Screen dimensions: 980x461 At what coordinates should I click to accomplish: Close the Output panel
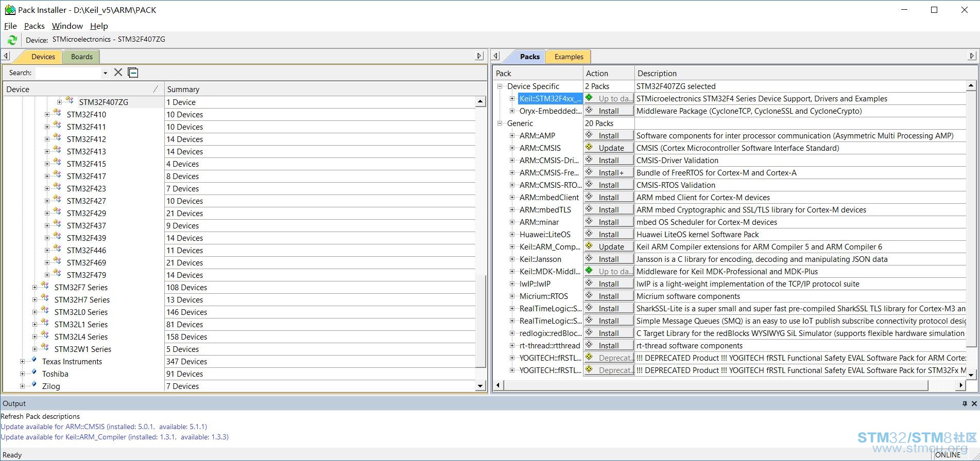(973, 404)
